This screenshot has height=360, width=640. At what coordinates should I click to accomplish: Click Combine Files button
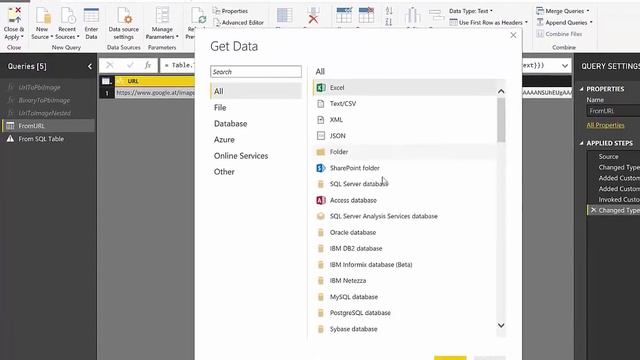click(x=559, y=34)
